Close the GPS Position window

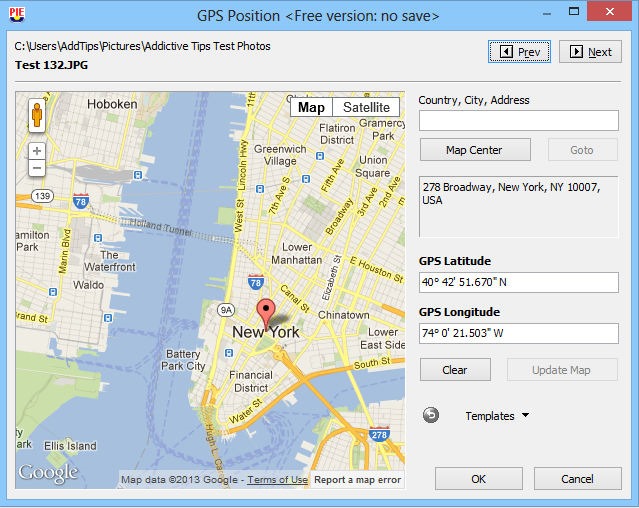(610, 11)
